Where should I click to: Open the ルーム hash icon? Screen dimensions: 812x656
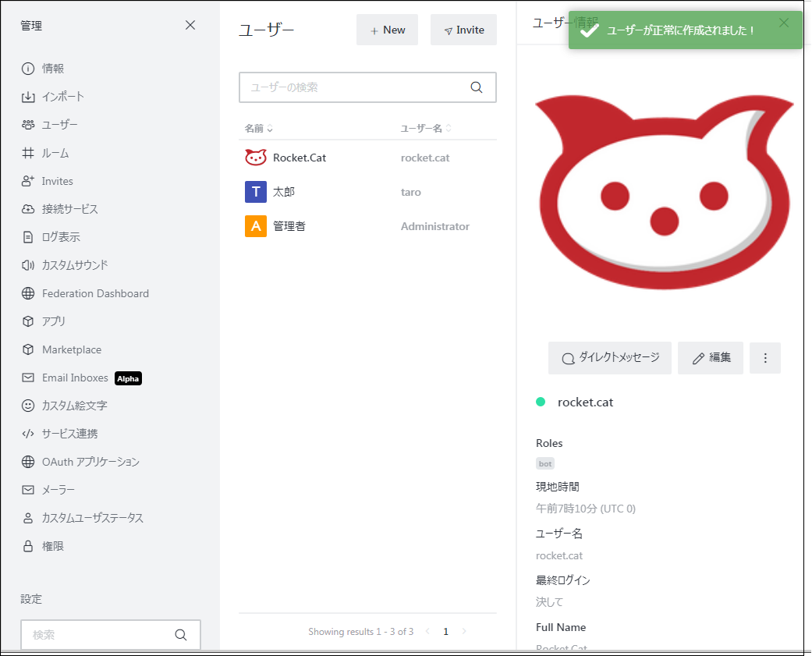[x=28, y=153]
